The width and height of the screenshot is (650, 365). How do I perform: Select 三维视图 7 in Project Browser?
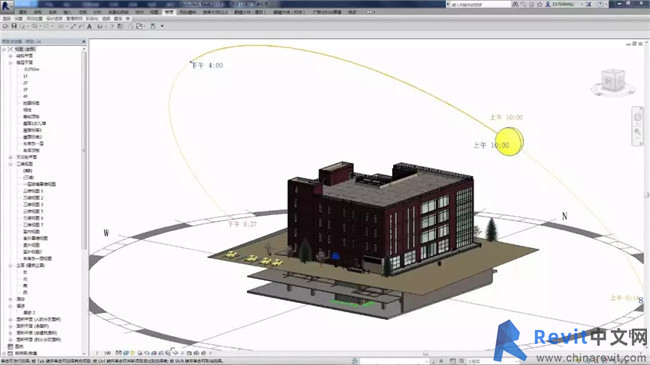33,225
